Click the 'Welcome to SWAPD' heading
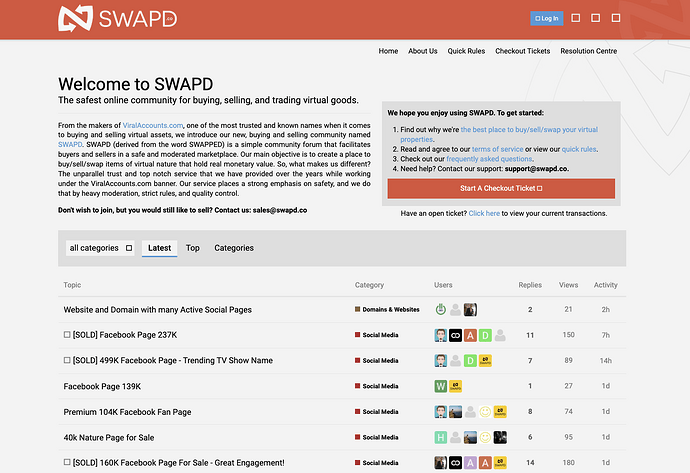Viewport: 690px width, 473px height. 136,84
